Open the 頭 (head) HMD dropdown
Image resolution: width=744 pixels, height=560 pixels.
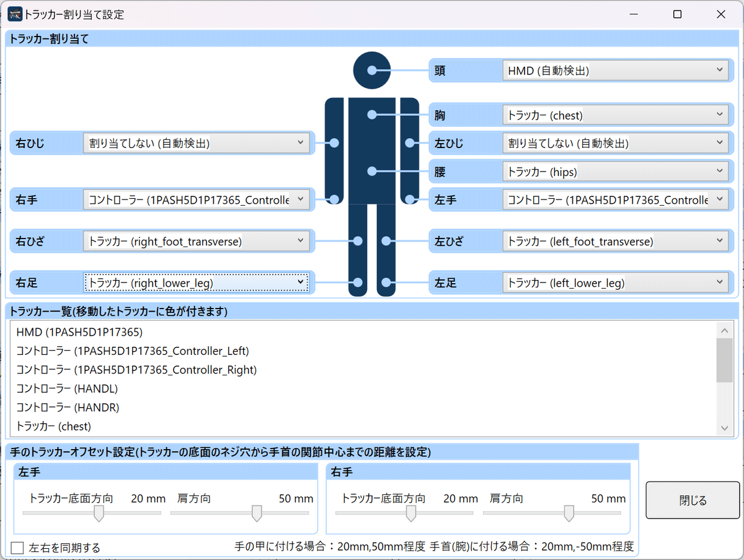click(x=616, y=71)
